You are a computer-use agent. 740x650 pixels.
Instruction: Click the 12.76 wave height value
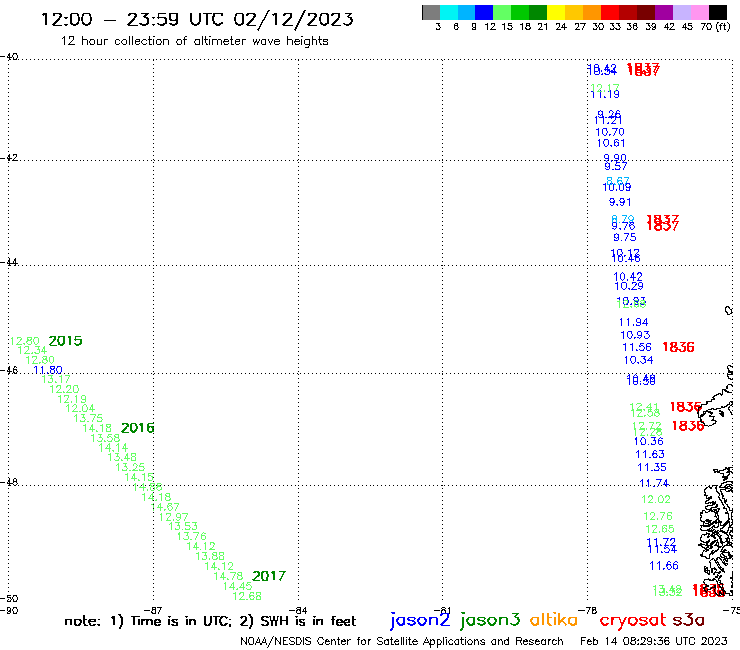658,516
